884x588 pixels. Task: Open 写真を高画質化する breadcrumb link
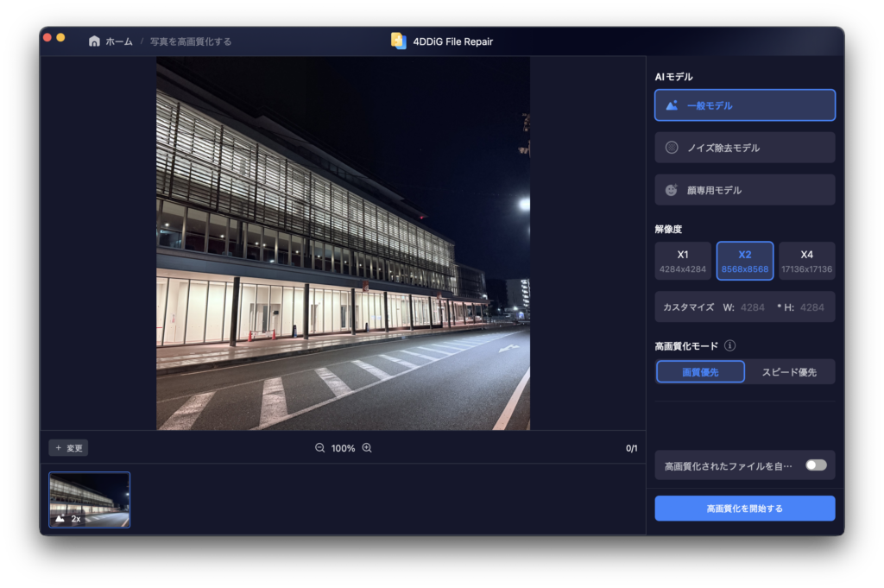[x=191, y=41]
